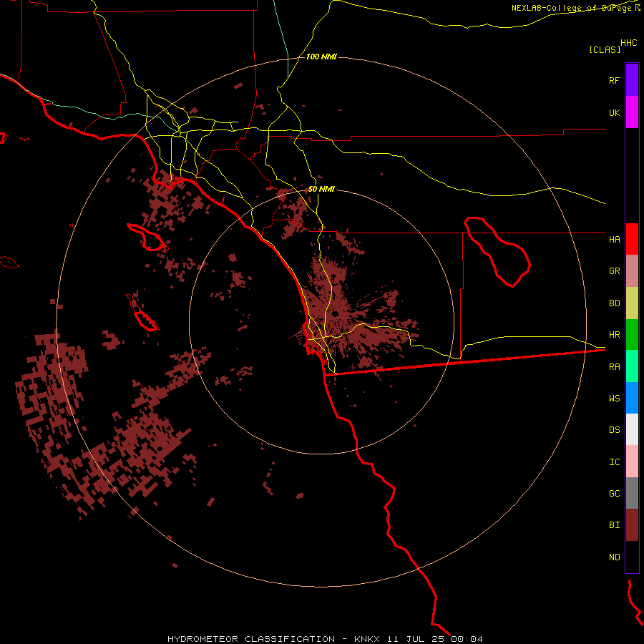
Task: Click the DS legend label
Action: [x=614, y=429]
